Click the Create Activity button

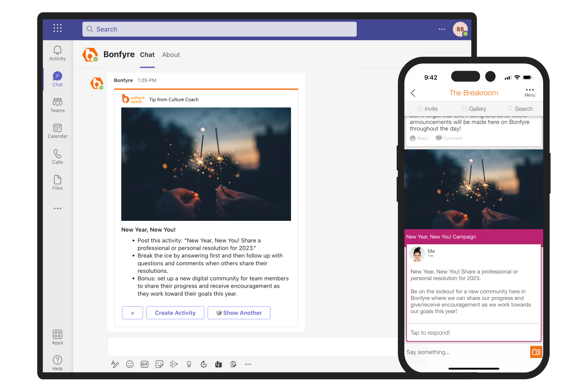tap(175, 313)
